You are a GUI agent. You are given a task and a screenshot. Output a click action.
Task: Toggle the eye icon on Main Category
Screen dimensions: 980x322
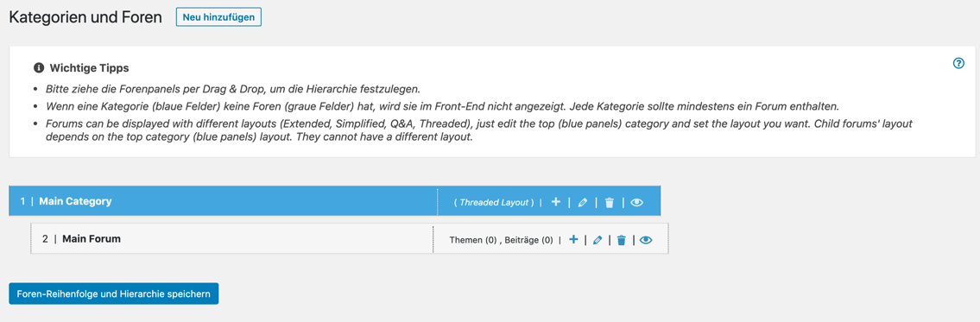click(x=636, y=203)
